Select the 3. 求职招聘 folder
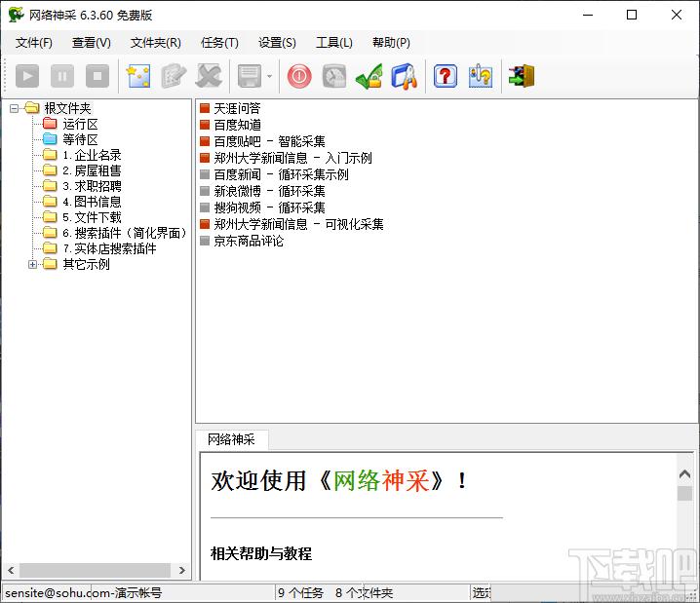Screen dimensions: 700x603 [92, 186]
